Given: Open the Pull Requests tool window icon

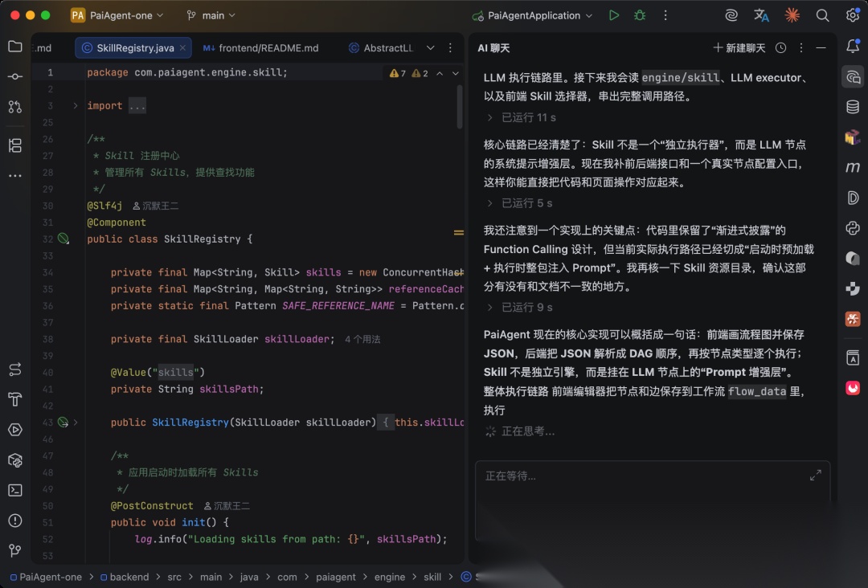Looking at the screenshot, I should coord(15,107).
